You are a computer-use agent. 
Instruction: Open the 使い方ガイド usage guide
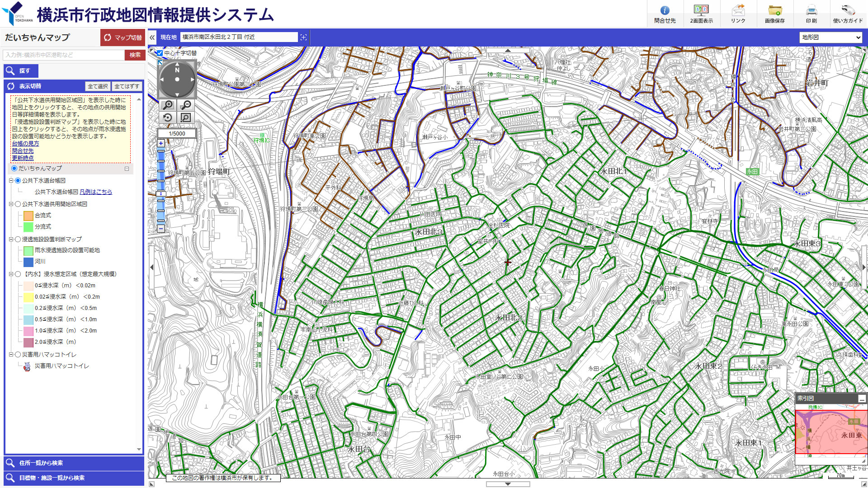click(848, 14)
